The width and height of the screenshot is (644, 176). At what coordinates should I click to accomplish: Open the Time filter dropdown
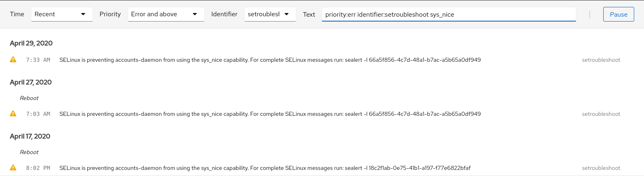[61, 14]
